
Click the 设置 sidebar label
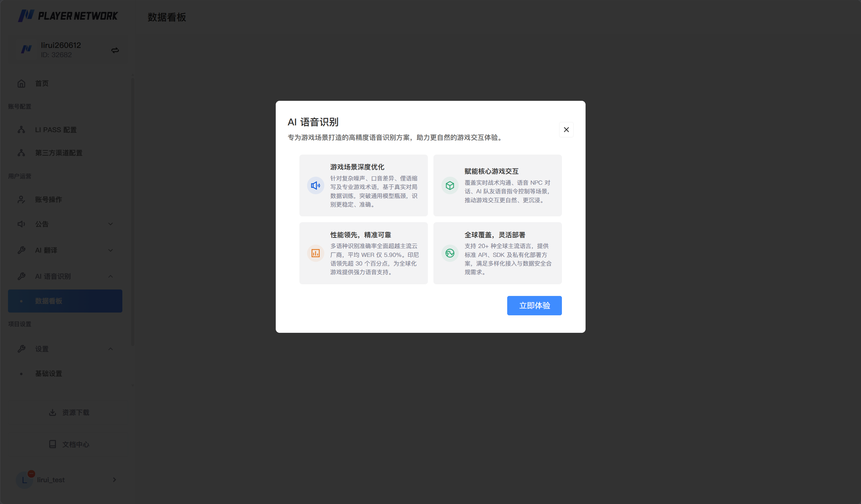click(x=42, y=349)
